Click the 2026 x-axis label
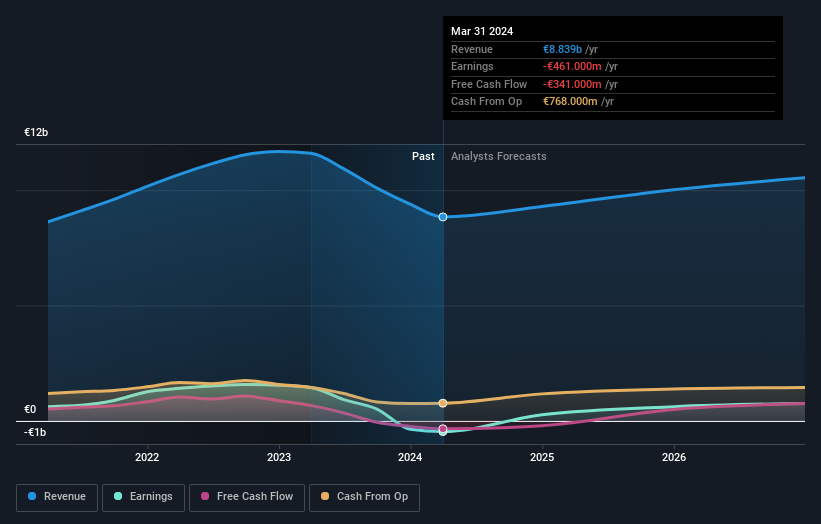 (674, 457)
